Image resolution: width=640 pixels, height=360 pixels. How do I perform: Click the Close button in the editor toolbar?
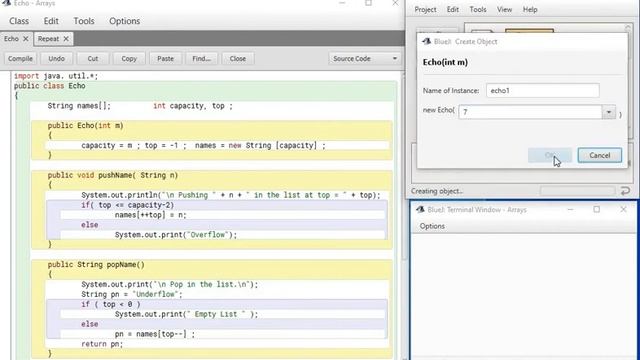tap(238, 59)
